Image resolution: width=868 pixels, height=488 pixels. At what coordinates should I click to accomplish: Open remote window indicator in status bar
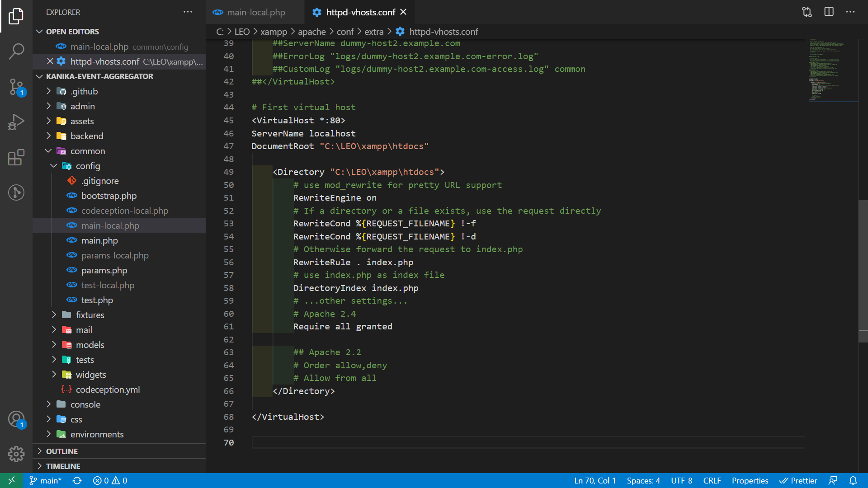12,480
